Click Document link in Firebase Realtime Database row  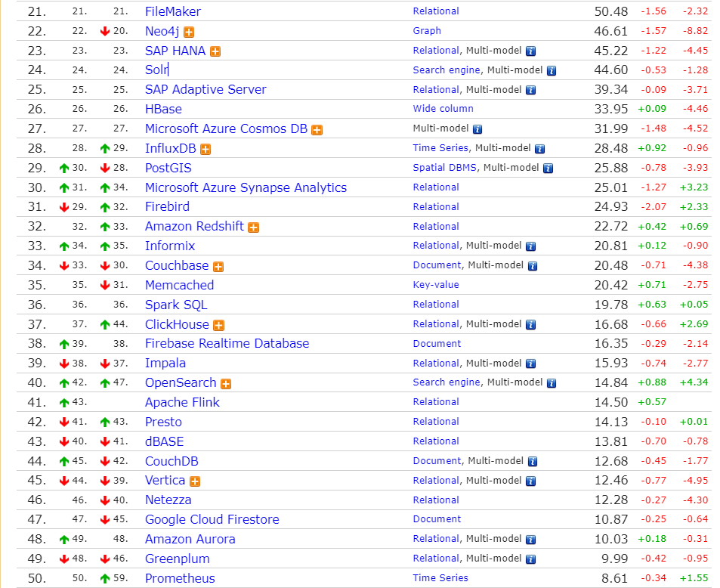pos(437,344)
